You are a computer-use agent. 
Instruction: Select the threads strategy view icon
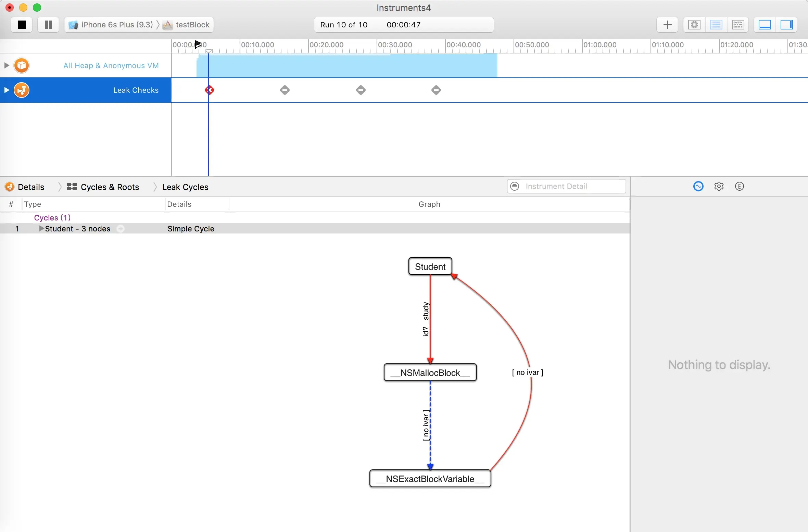point(738,25)
